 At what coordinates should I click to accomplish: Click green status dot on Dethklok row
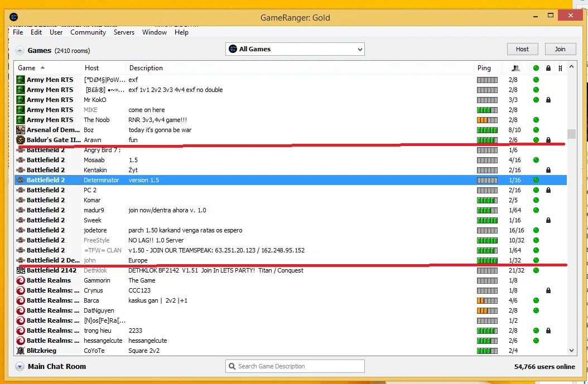click(536, 270)
